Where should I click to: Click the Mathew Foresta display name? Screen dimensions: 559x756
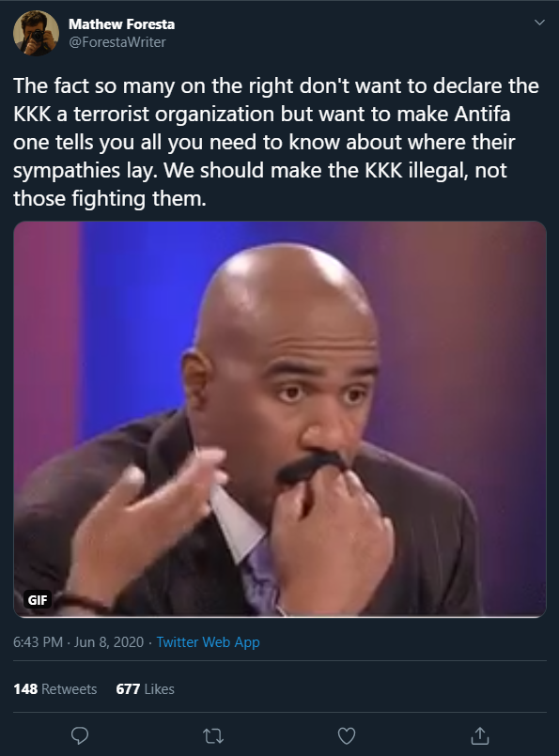pyautogui.click(x=121, y=24)
